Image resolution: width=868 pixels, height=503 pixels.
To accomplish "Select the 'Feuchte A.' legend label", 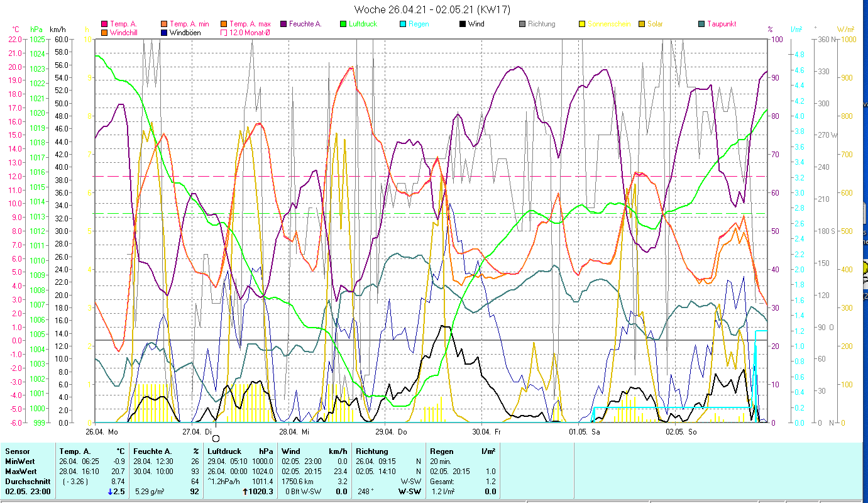I will pyautogui.click(x=305, y=24).
